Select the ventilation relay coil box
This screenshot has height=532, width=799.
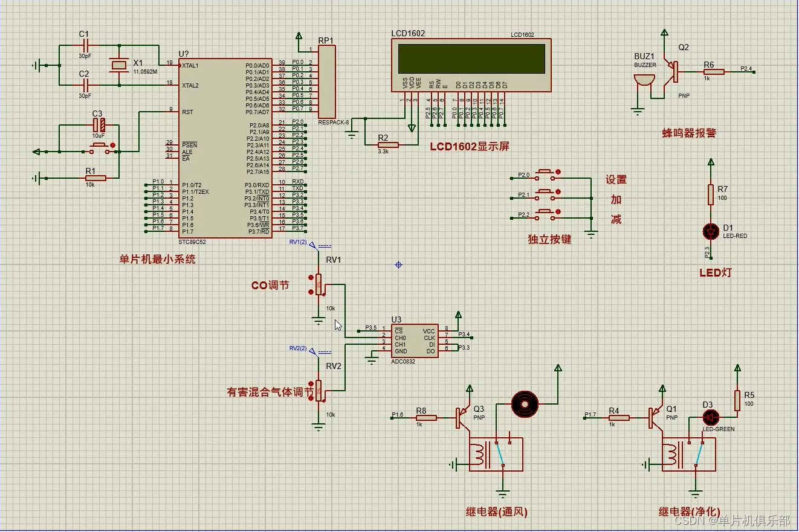coord(496,454)
